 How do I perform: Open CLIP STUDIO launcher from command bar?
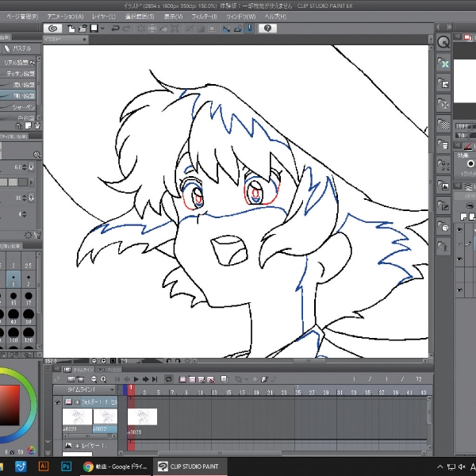[53, 29]
